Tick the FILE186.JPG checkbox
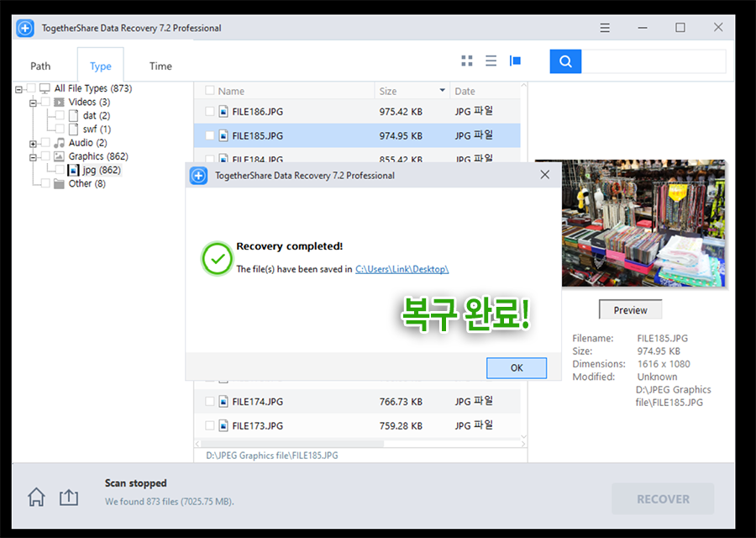This screenshot has width=756, height=538. 210,112
